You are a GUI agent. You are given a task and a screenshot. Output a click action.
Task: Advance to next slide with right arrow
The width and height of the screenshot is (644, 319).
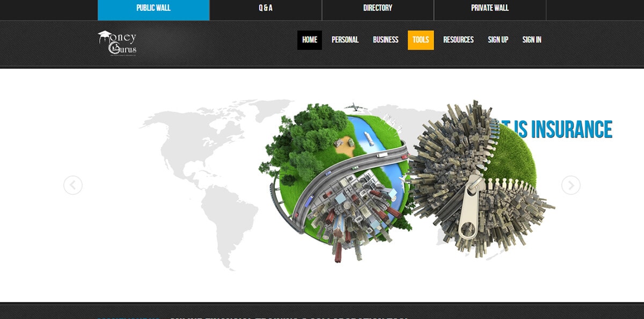[x=570, y=185]
